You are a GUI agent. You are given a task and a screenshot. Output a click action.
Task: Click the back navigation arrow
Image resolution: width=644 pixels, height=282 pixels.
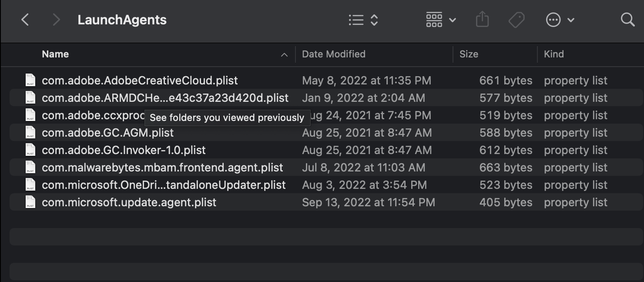coord(25,20)
